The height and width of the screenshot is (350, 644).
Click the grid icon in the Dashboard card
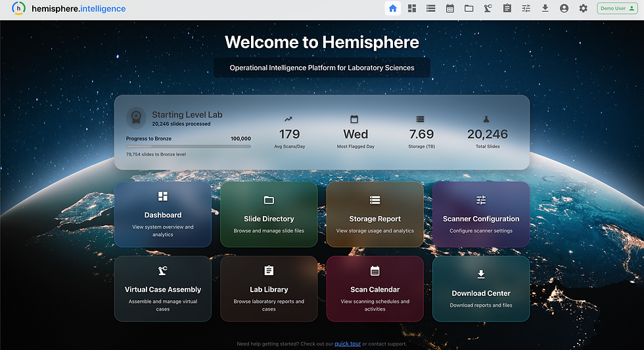163,196
